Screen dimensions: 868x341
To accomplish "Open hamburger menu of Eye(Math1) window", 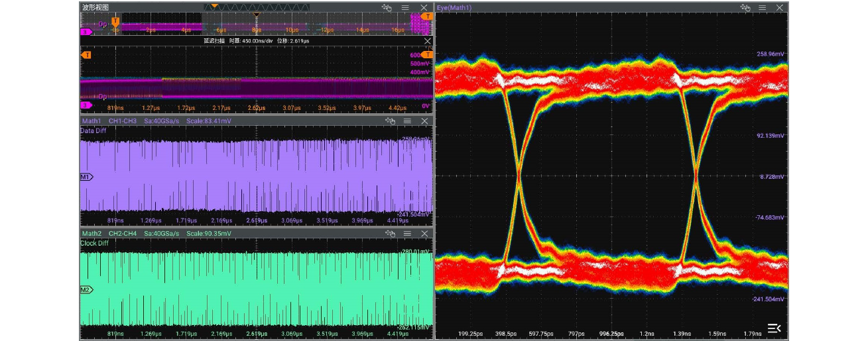I will pos(763,7).
